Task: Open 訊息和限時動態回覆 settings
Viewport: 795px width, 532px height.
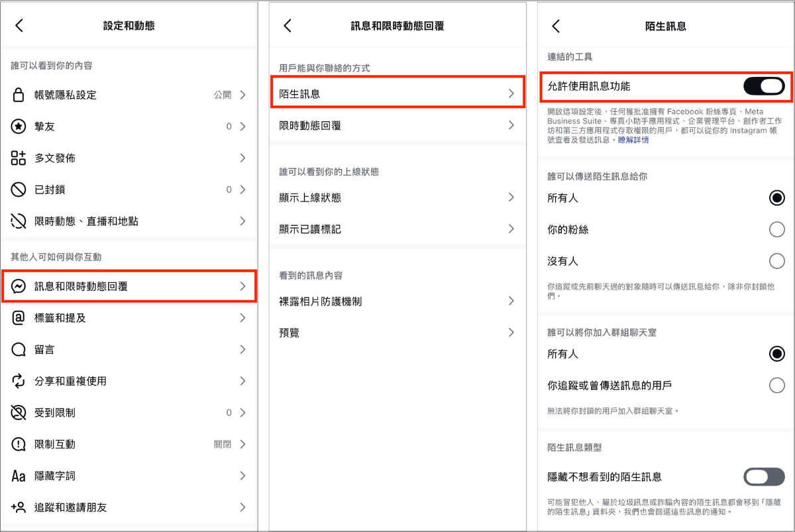Action: 129,286
